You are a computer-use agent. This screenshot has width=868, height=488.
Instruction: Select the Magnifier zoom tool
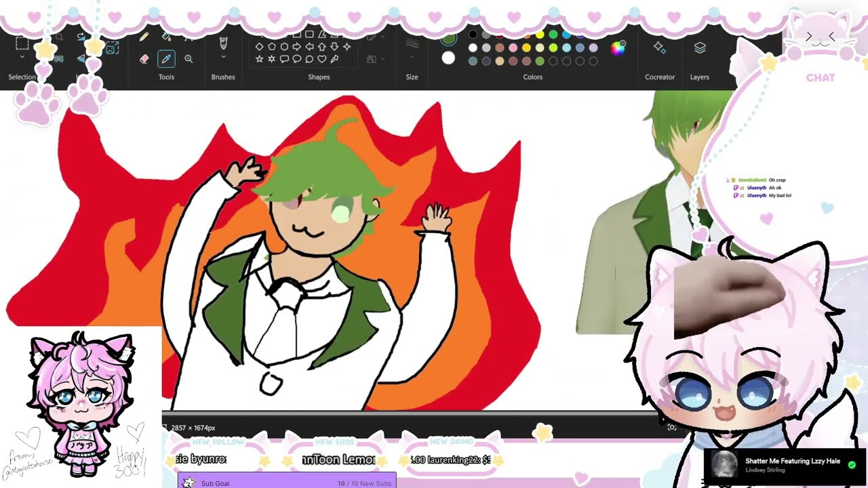coord(189,59)
